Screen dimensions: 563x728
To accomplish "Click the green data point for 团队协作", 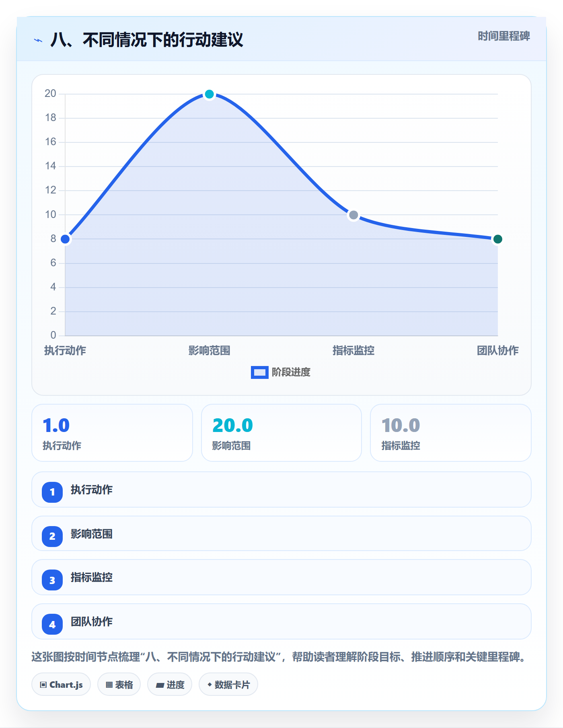I will pyautogui.click(x=497, y=239).
